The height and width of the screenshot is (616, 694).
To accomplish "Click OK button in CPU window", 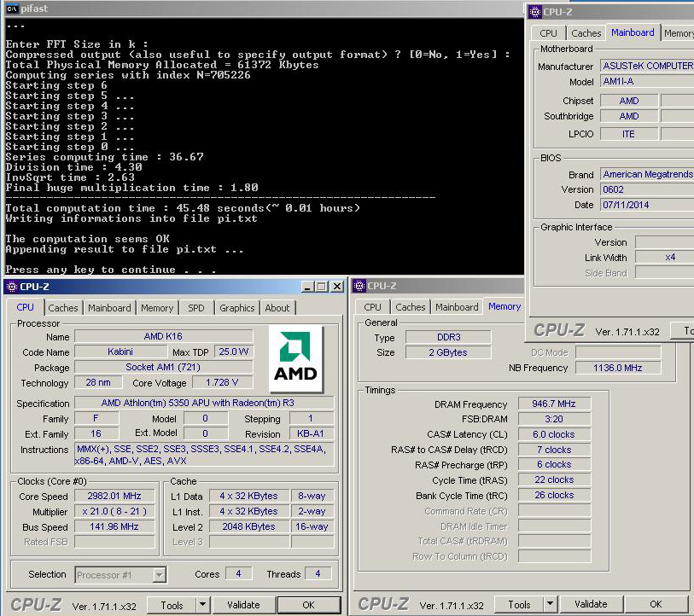I will [308, 605].
